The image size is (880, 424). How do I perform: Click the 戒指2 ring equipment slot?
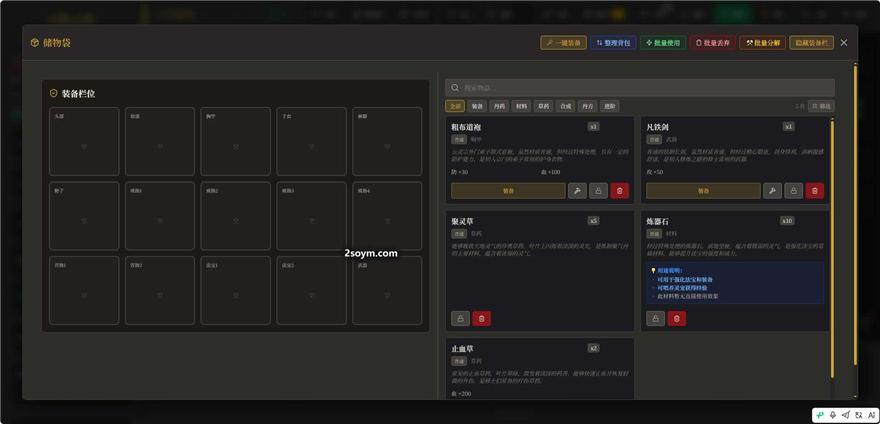(236, 216)
